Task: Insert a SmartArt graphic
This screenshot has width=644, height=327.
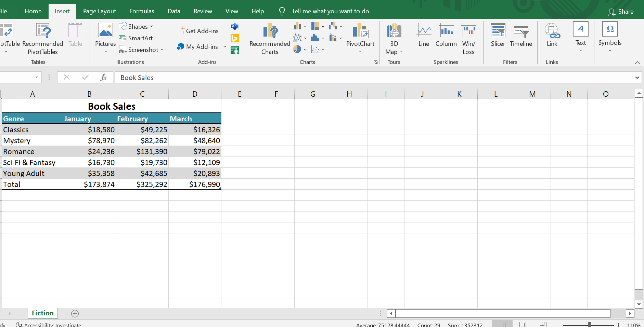Action: [x=136, y=38]
